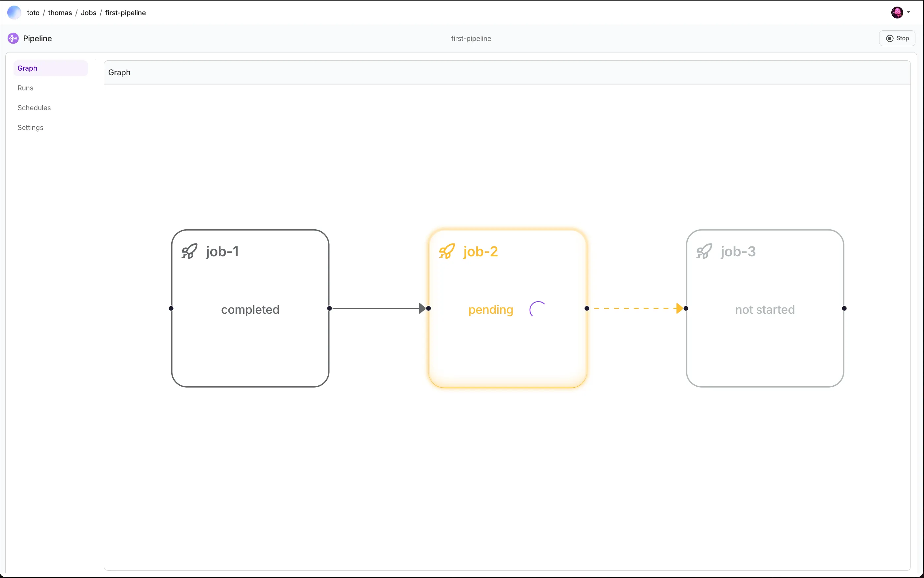Click the job-1 rocket icon
This screenshot has width=924, height=578.
click(190, 251)
